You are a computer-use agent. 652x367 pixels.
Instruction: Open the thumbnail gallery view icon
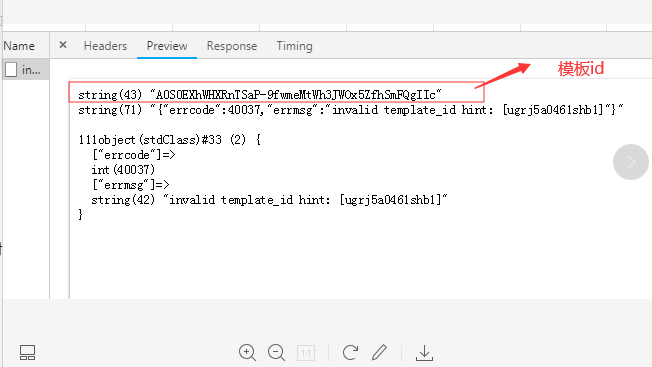point(27,352)
